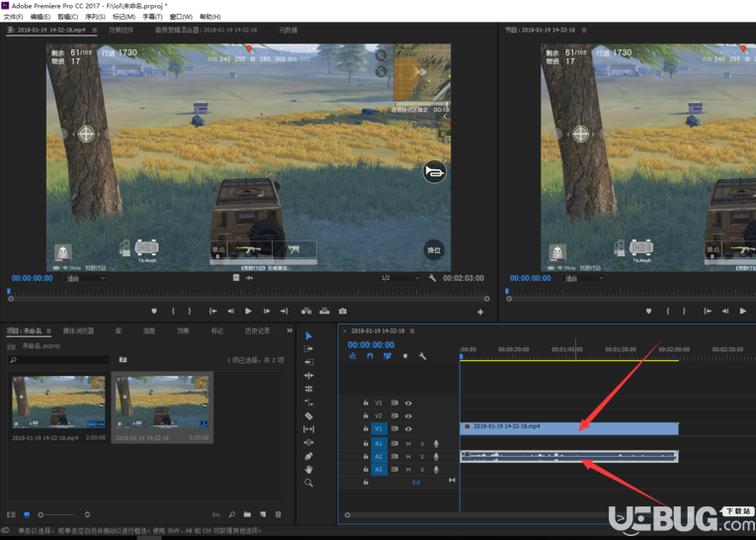
Task: Click Mark In bracket in Source monitor
Action: point(173,312)
